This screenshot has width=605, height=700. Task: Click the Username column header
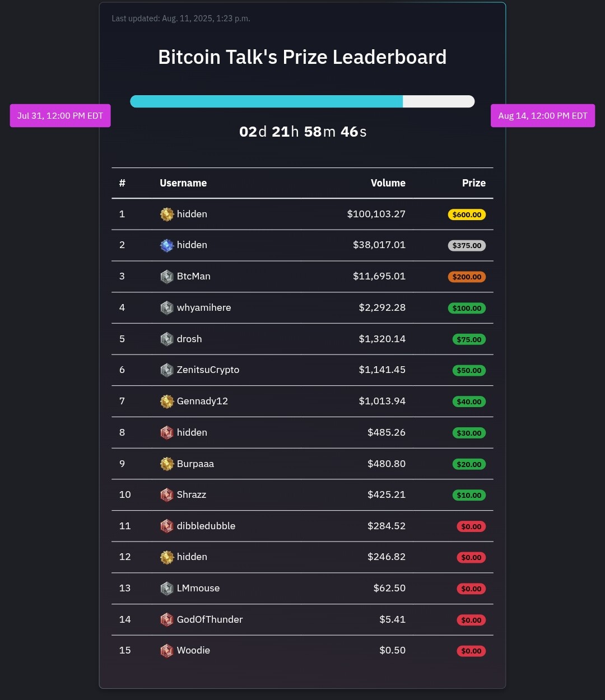pos(183,183)
